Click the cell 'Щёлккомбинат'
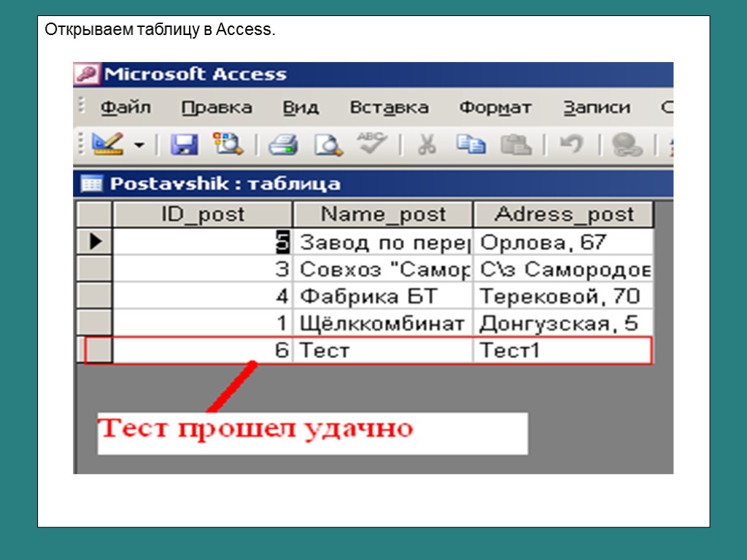747x560 pixels. 383,323
